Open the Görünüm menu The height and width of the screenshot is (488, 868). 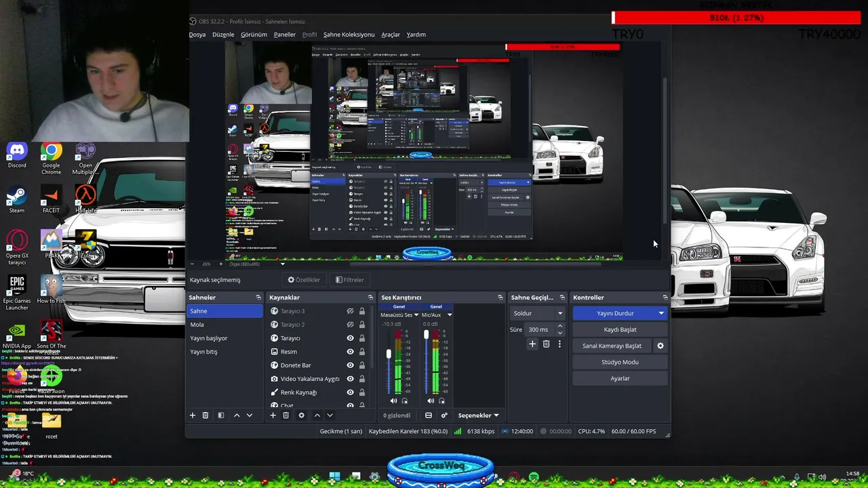coord(254,35)
